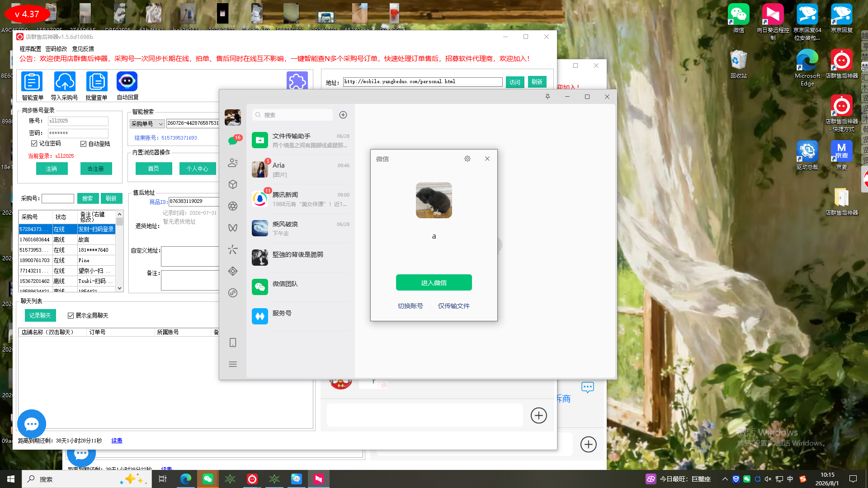Click the 注销 button
This screenshot has width=868, height=488.
click(52, 169)
